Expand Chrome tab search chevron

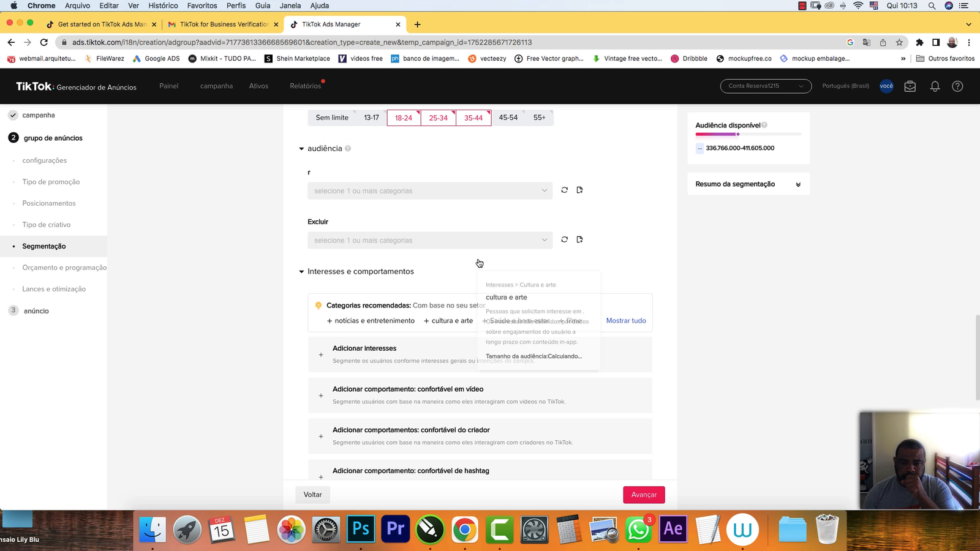[x=968, y=24]
